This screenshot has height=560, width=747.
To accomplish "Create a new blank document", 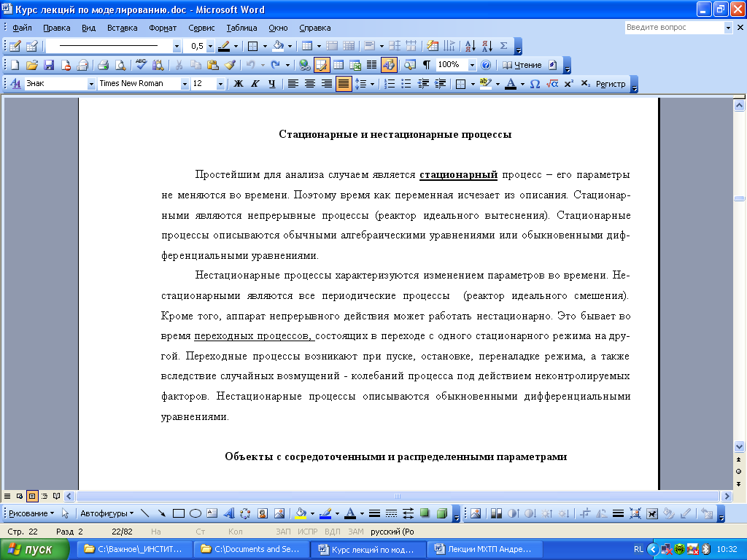I will coord(15,65).
